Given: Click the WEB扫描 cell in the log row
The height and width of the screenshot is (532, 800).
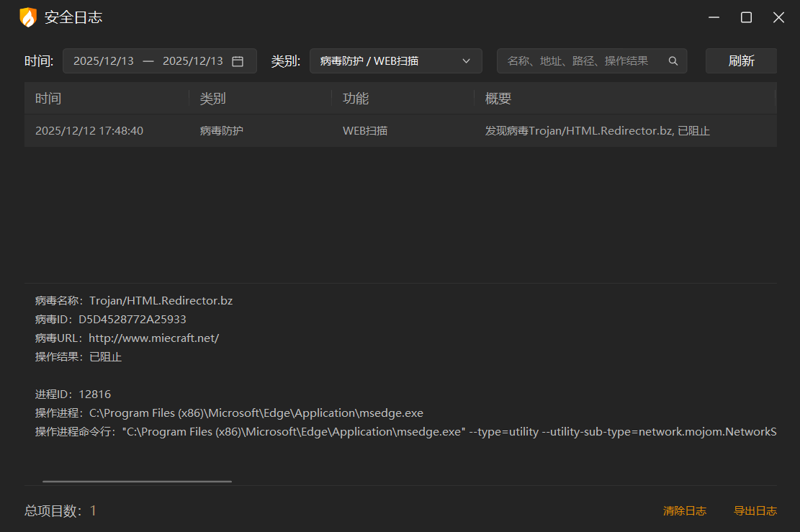Looking at the screenshot, I should 365,130.
